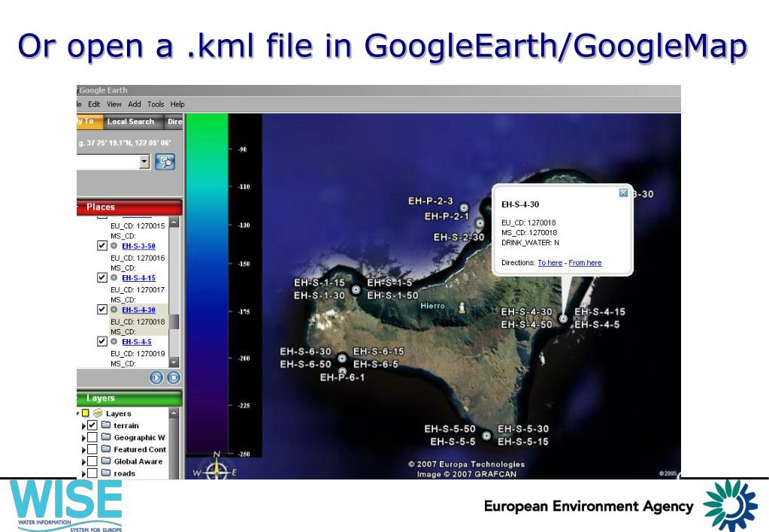
Task: Click the Hierro island map label
Action: [x=432, y=306]
